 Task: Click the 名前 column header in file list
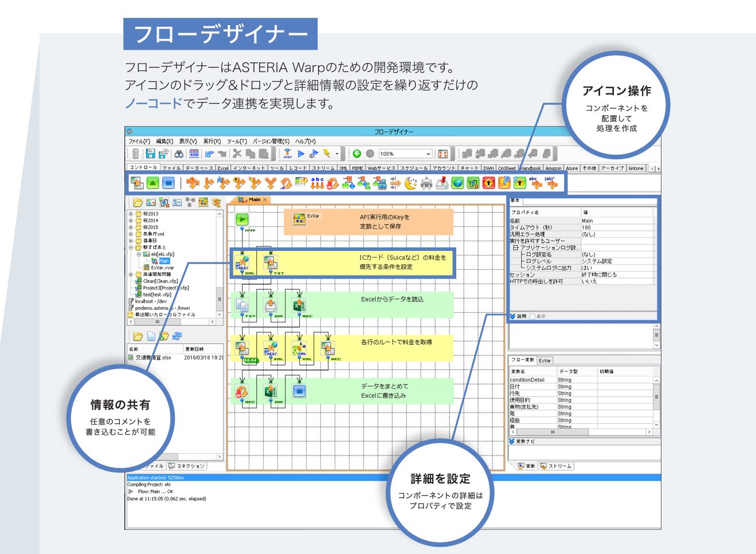click(155, 349)
